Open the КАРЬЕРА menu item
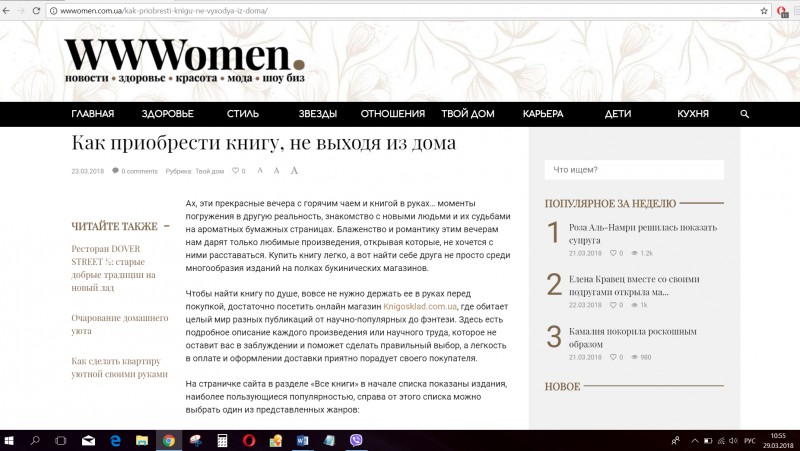Image resolution: width=800 pixels, height=451 pixels. 543,114
